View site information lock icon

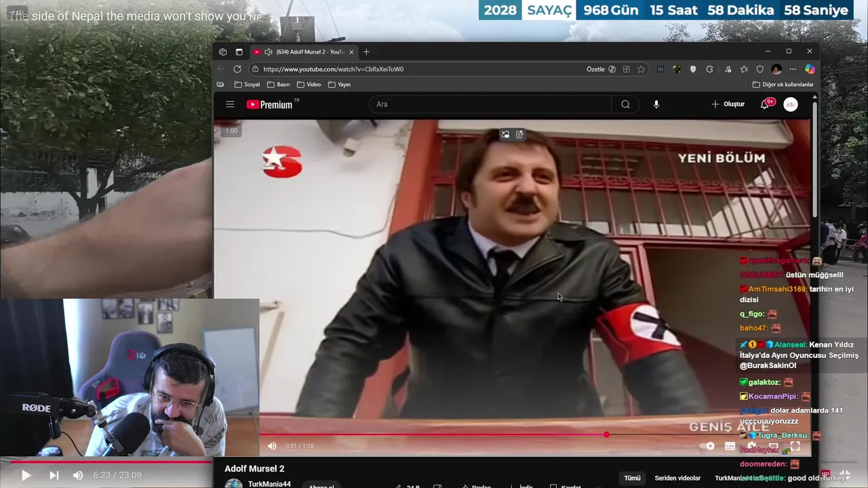coord(255,69)
